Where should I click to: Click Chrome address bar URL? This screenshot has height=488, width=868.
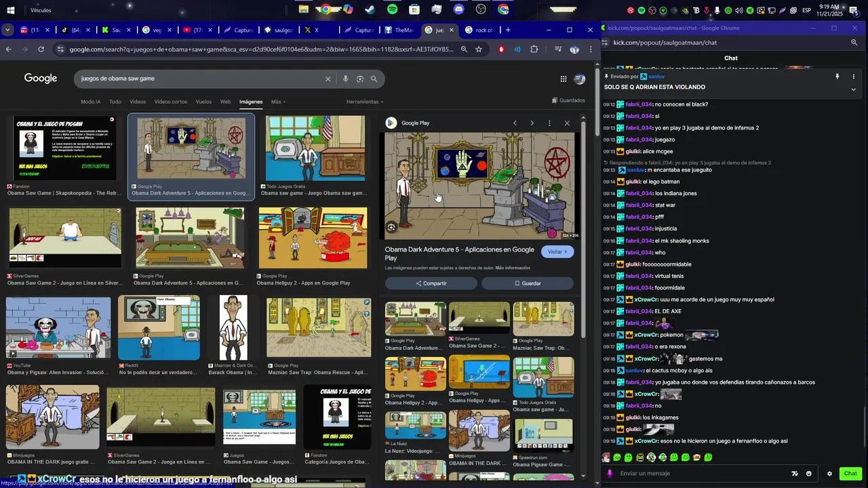coord(261,49)
